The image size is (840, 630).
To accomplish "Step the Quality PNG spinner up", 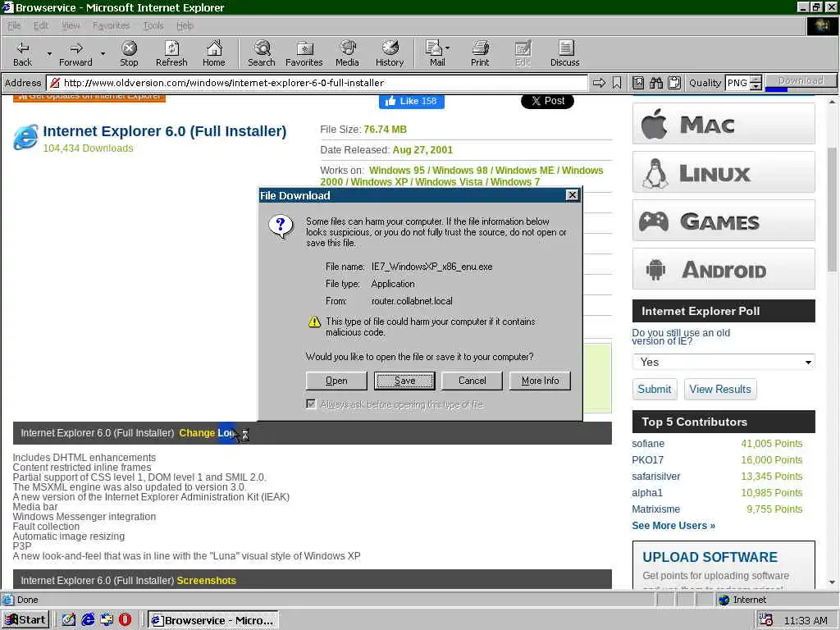I will coord(756,79).
